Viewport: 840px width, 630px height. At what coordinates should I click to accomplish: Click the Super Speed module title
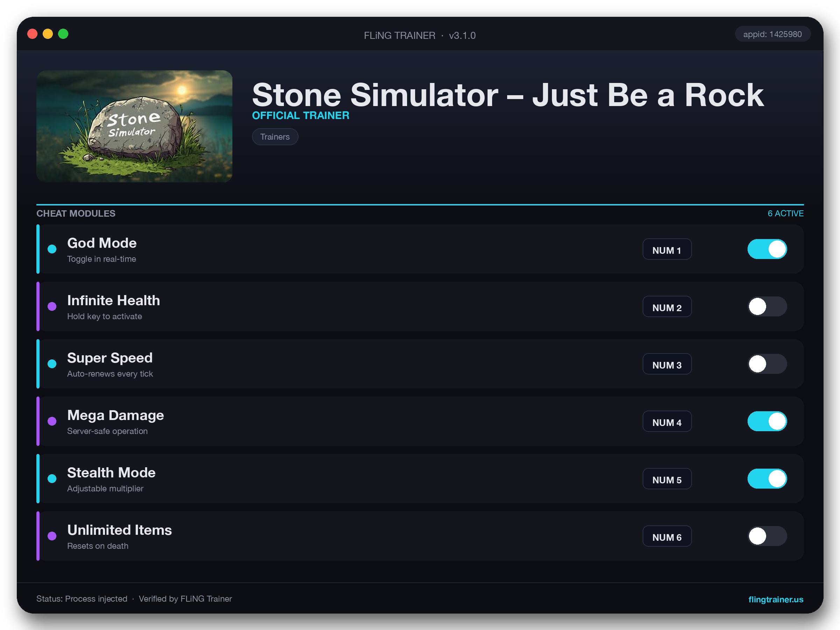[x=110, y=358]
